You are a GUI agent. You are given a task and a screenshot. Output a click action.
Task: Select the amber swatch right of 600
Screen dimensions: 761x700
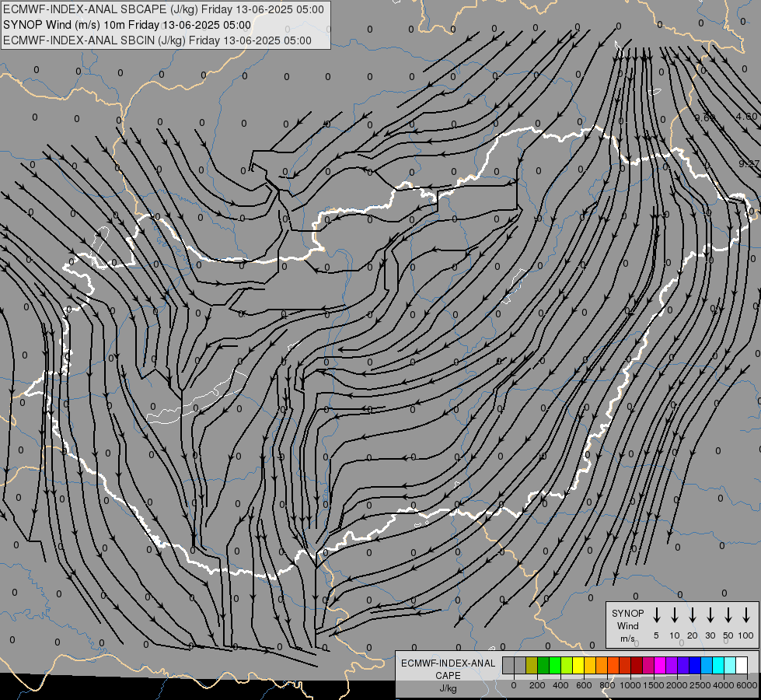pos(590,665)
